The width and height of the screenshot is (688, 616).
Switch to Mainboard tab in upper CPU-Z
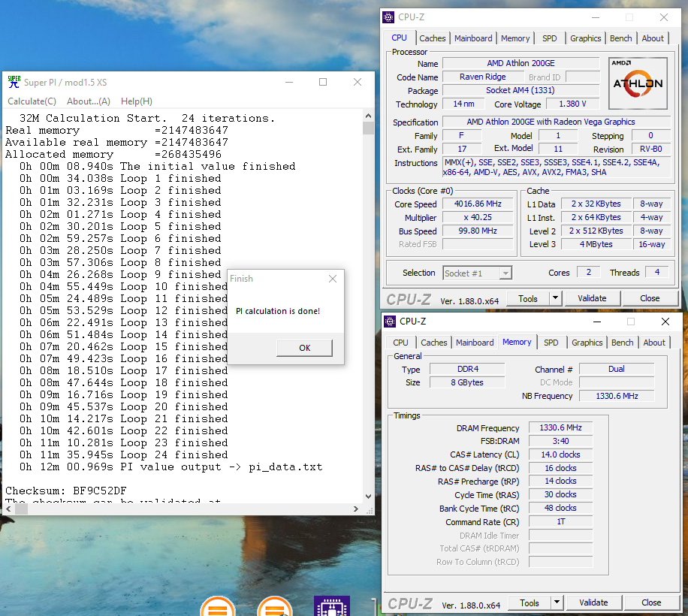pos(473,38)
